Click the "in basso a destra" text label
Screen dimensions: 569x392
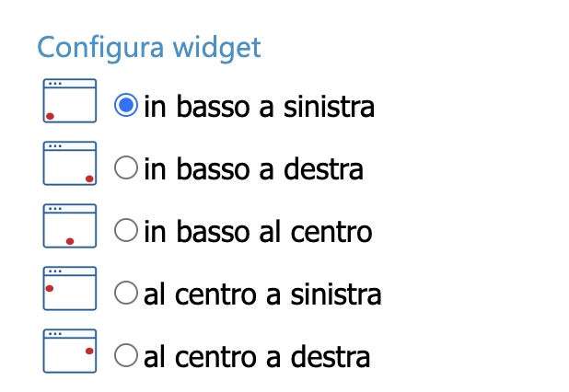(253, 169)
